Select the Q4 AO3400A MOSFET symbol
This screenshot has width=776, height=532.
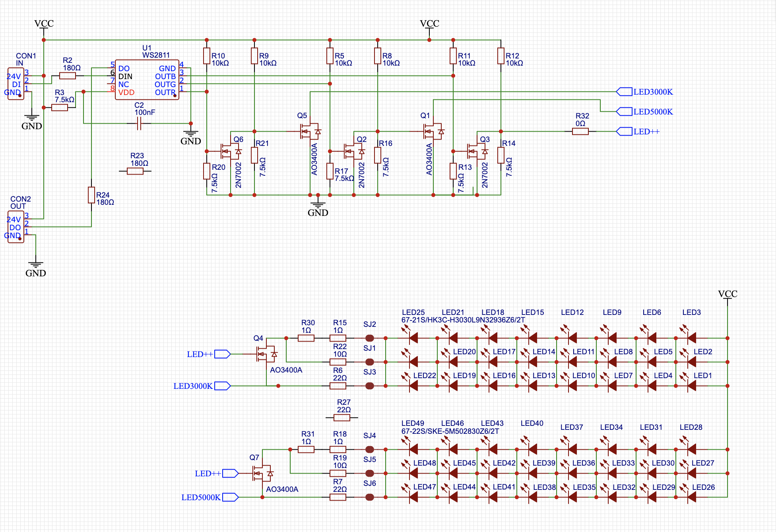coord(266,354)
